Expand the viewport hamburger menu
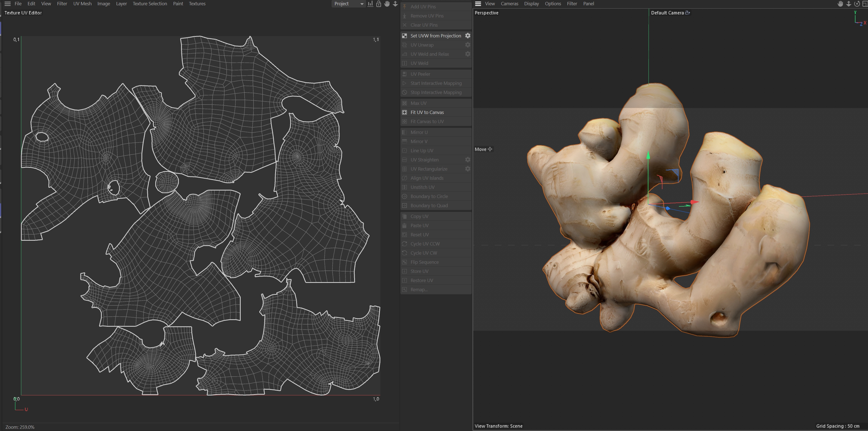Image resolution: width=868 pixels, height=431 pixels. (x=478, y=4)
